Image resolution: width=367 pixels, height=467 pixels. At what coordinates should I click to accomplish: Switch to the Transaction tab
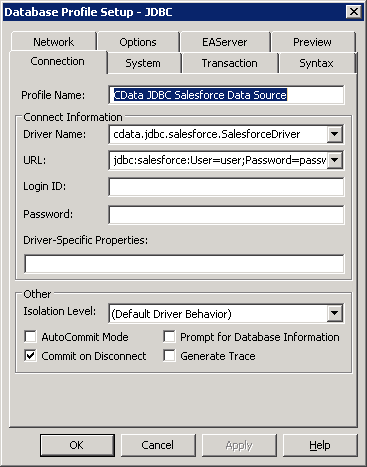tap(230, 63)
